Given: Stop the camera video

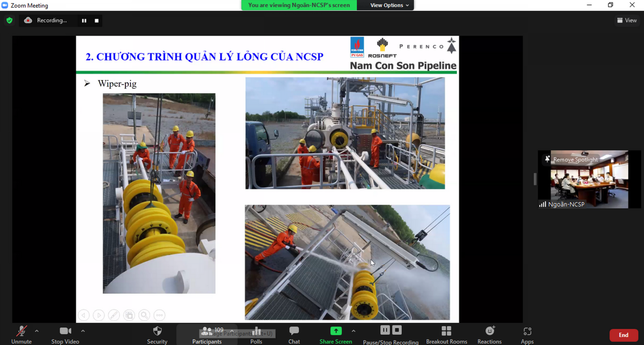Looking at the screenshot, I should [x=65, y=335].
